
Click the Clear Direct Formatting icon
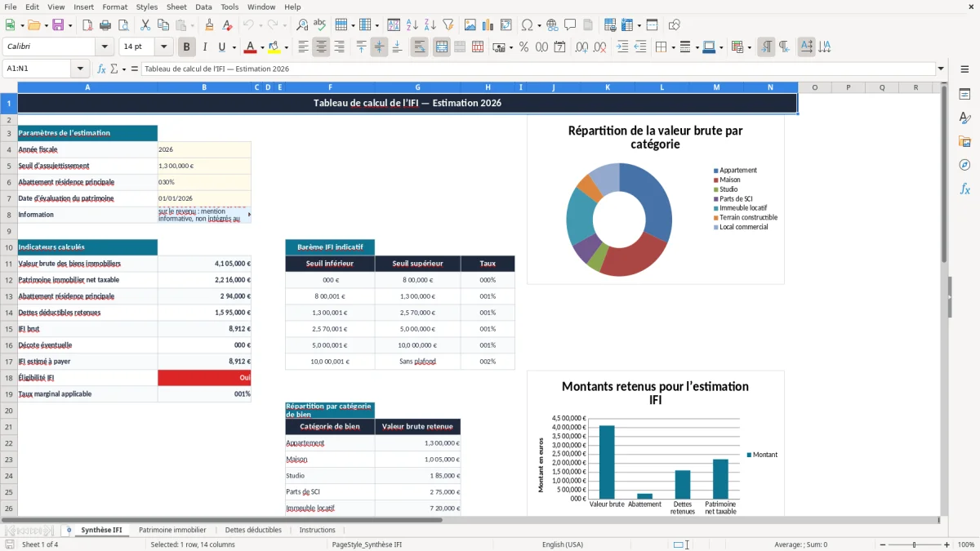click(x=227, y=25)
